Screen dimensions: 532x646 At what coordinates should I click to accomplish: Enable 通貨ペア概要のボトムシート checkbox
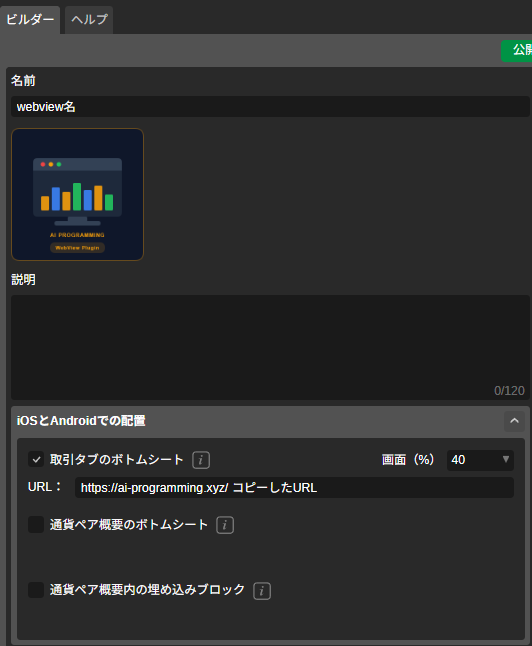pyautogui.click(x=36, y=524)
